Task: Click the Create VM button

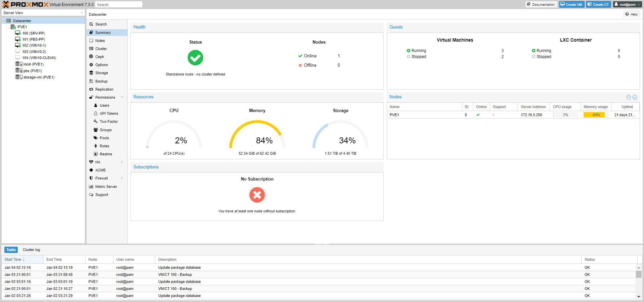Action: click(x=572, y=4)
